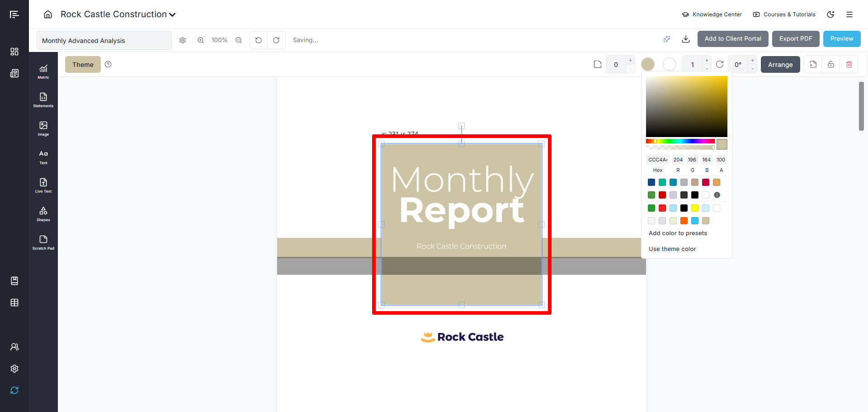Open the Rock Castle Construction company dropdown
Viewport: 868px width, 412px height.
coord(118,14)
